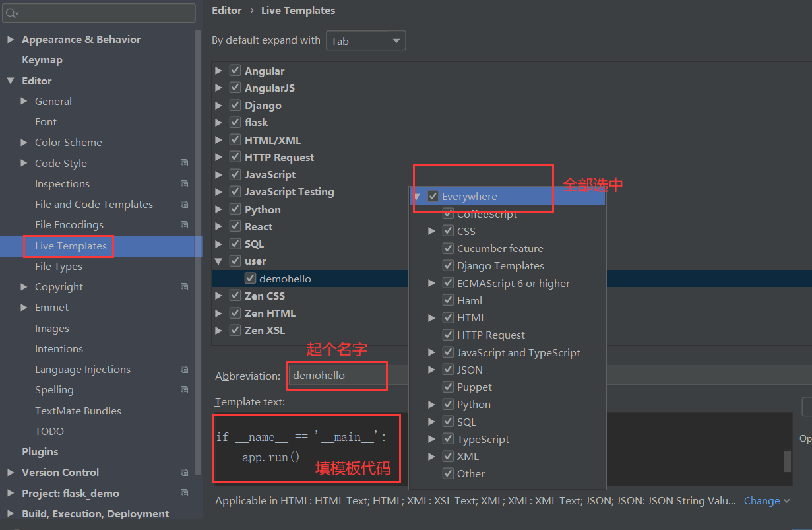
Task: Toggle the Puppet context checkbox
Action: click(x=448, y=387)
